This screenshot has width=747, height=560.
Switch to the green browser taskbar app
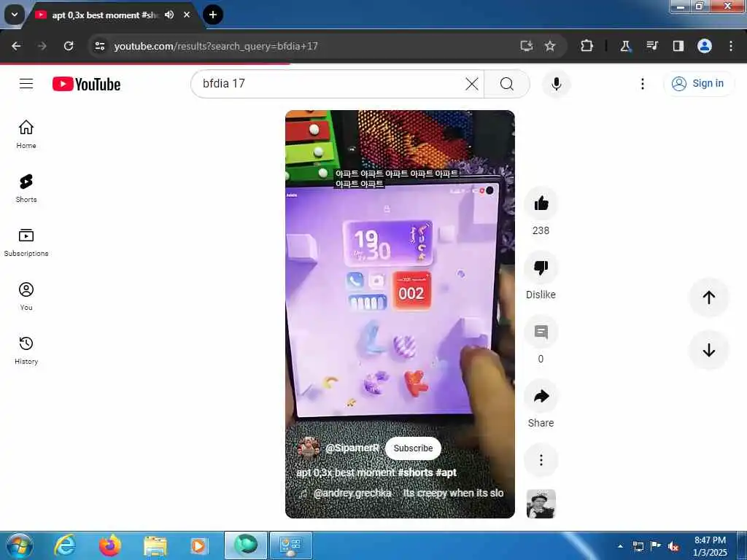[x=246, y=545]
